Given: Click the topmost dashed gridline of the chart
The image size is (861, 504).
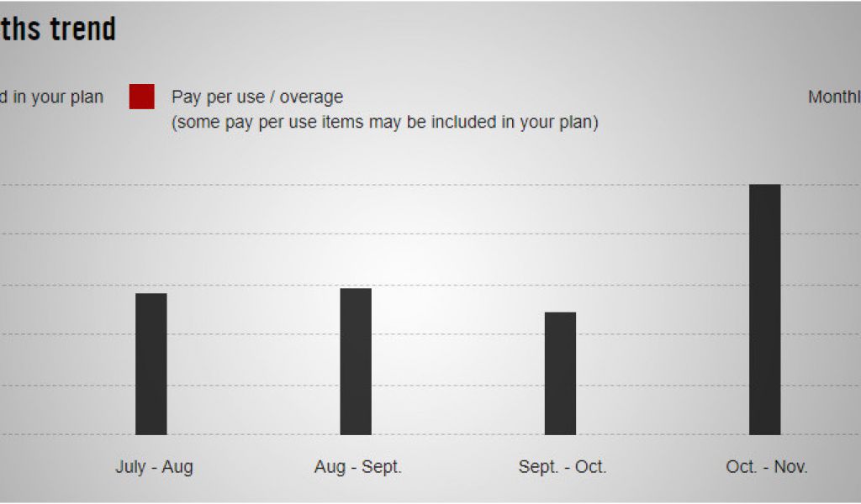Looking at the screenshot, I should pos(430,185).
